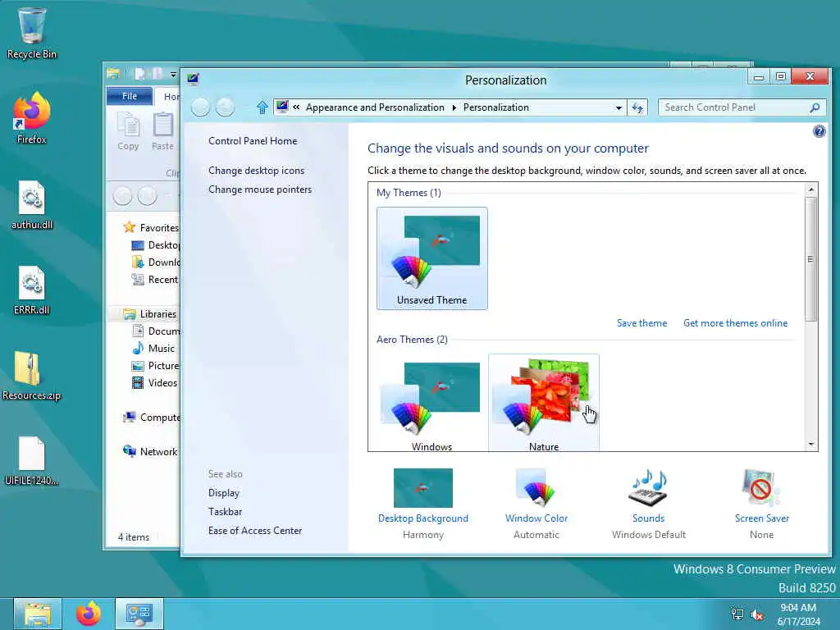Click the Control Panel taskbar button

point(139,614)
